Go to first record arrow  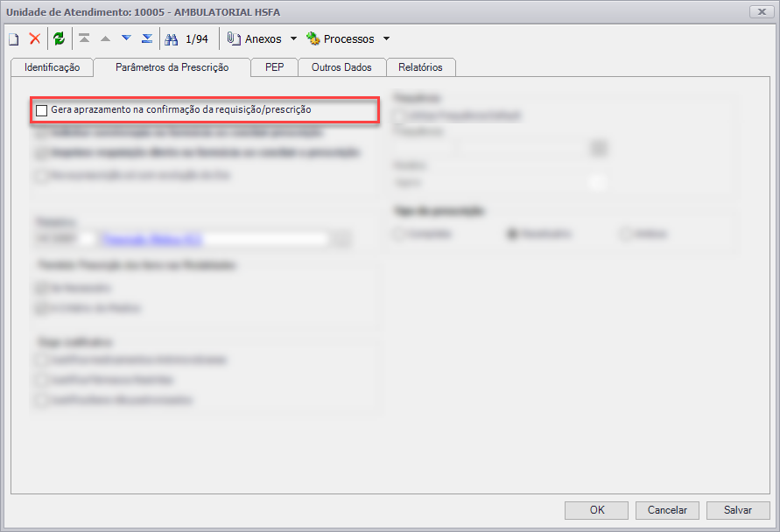pos(85,38)
